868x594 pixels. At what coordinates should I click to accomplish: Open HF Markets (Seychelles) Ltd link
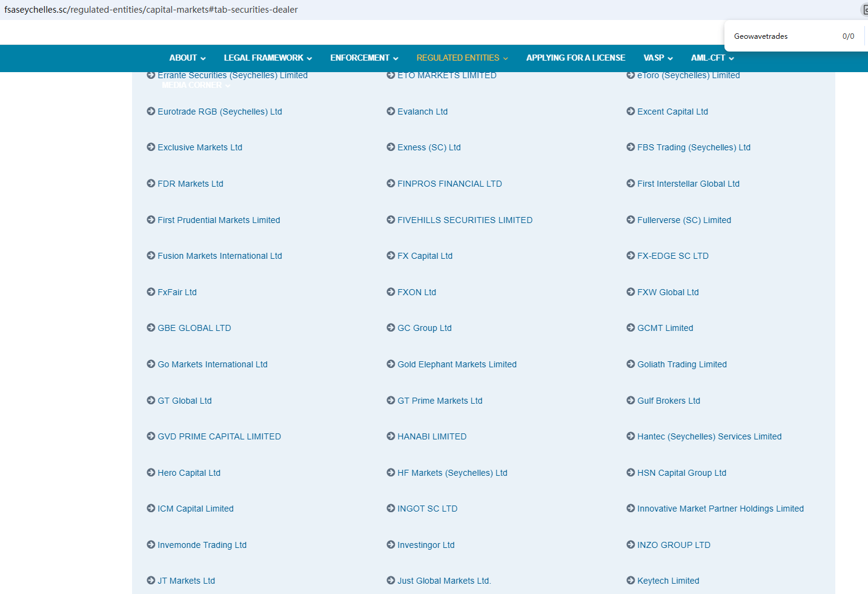coord(452,473)
